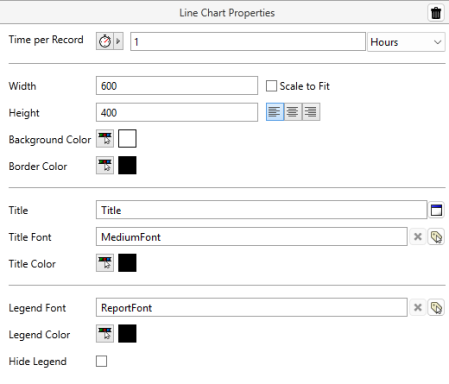This screenshot has width=449, height=384.
Task: Open Title Color picker icon
Action: [x=105, y=263]
